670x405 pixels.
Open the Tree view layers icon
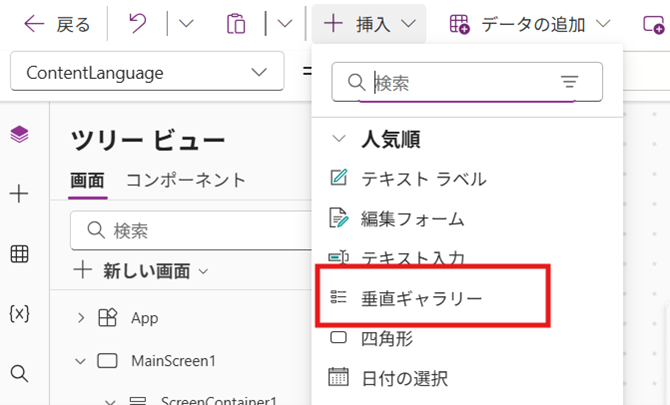tap(19, 135)
